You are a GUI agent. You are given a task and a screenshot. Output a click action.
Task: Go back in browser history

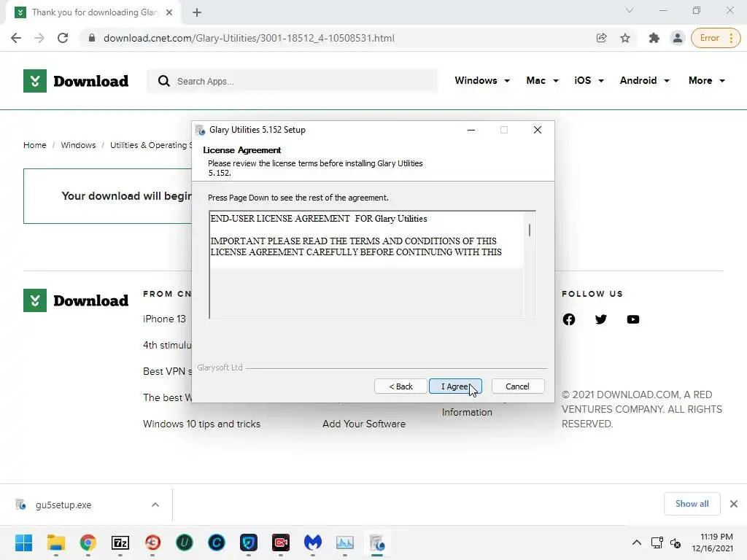pos(16,38)
